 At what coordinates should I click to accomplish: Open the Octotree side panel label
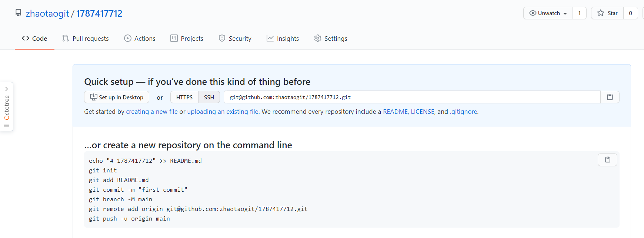pyautogui.click(x=7, y=108)
